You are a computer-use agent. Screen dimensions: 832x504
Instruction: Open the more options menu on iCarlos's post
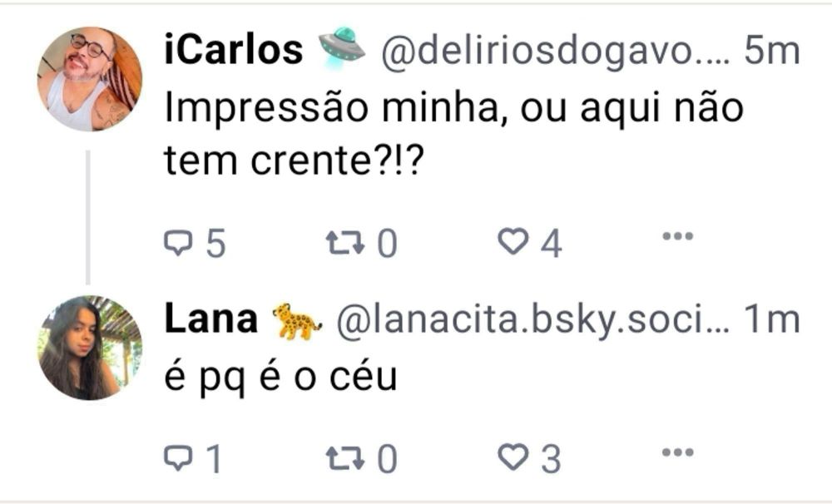[677, 236]
